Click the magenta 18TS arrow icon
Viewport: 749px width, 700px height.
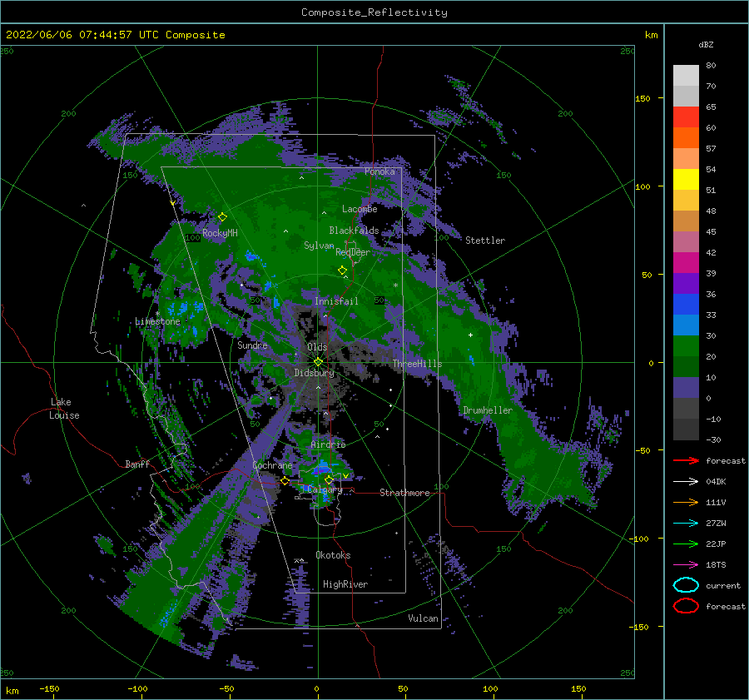[686, 565]
